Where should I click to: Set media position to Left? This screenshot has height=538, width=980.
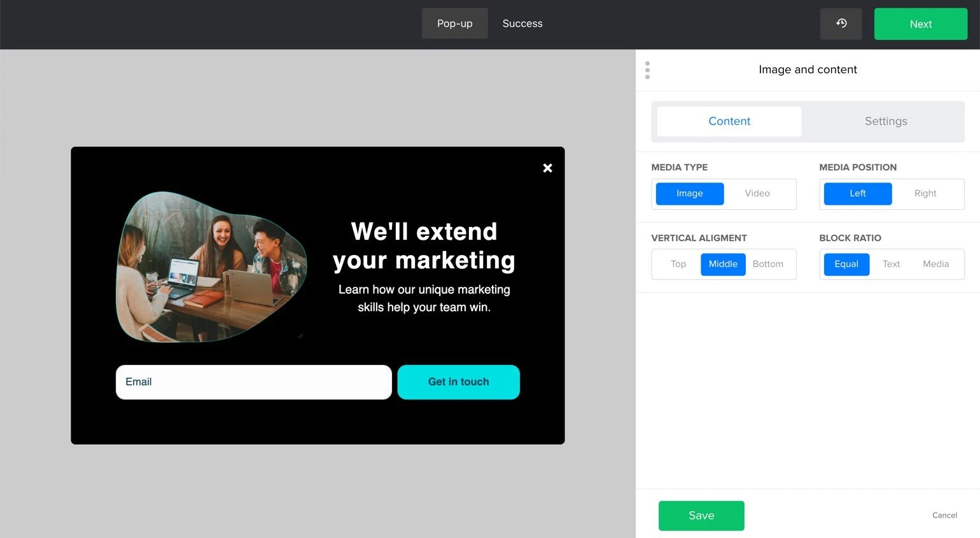tap(857, 193)
